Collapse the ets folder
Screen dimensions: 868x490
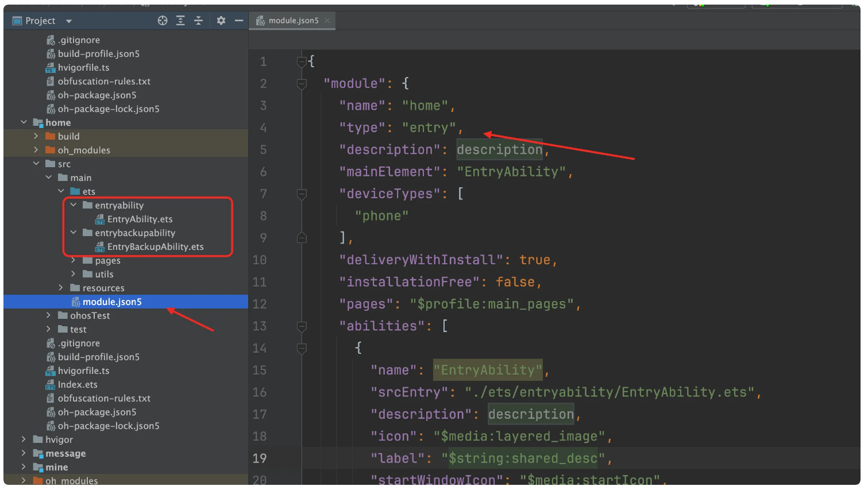pyautogui.click(x=61, y=191)
